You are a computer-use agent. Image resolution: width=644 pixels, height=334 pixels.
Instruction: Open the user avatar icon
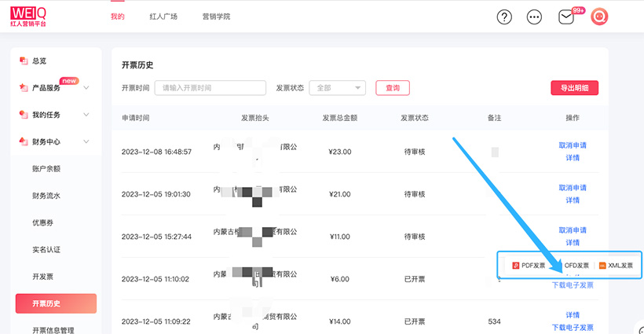pyautogui.click(x=599, y=17)
